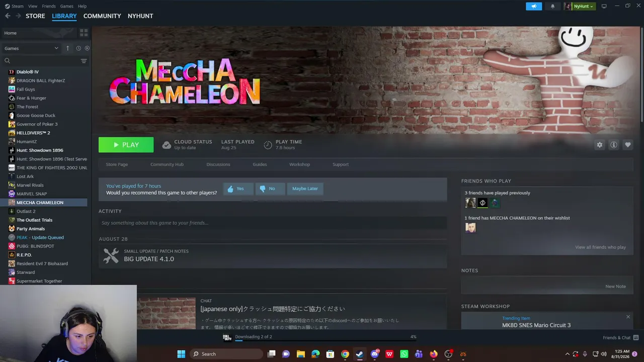The height and width of the screenshot is (362, 644).
Task: Recommend game with thumbs-up Yes
Action: [x=238, y=189]
